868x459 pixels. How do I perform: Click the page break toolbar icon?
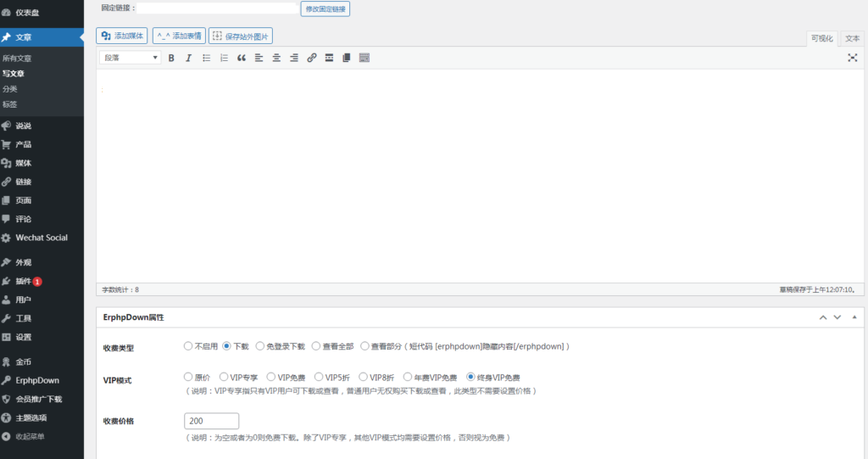(x=347, y=58)
